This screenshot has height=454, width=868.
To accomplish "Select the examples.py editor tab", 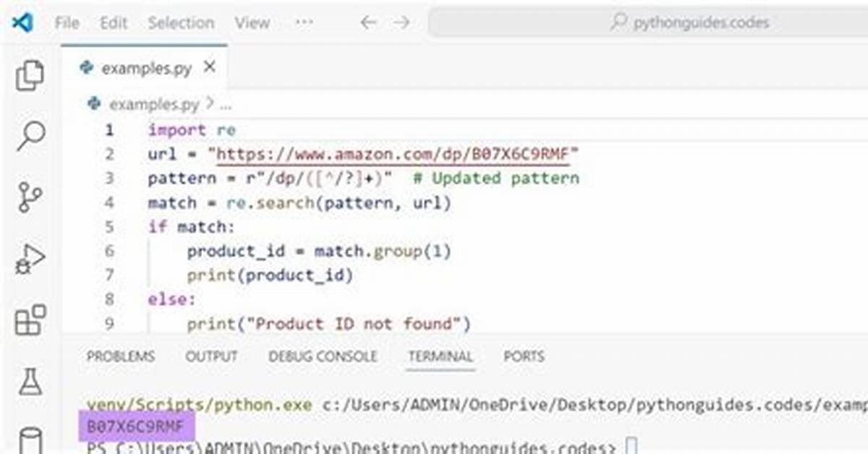I will pos(146,68).
